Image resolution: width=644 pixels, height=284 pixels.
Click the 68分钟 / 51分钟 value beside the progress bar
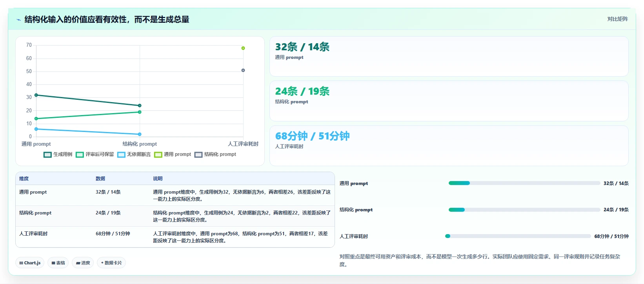click(611, 236)
